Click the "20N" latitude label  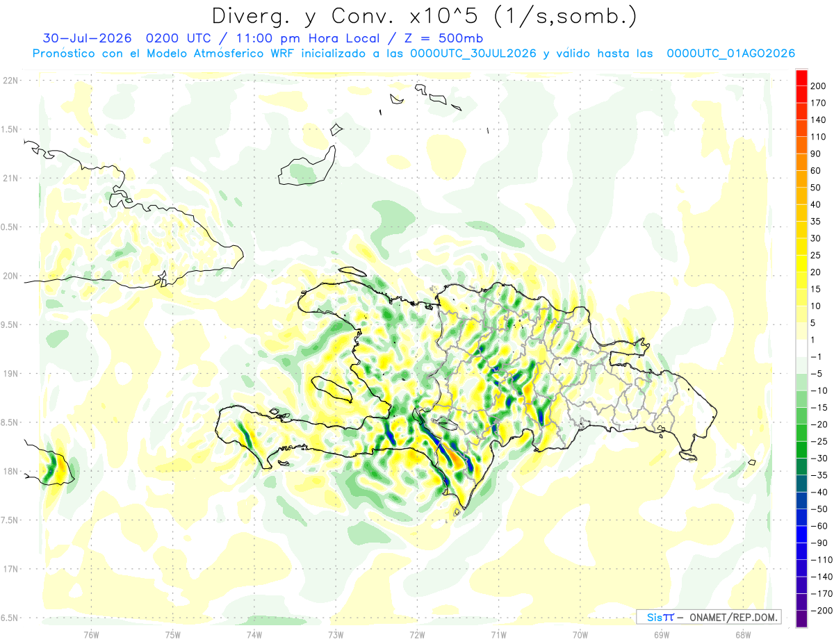point(10,276)
